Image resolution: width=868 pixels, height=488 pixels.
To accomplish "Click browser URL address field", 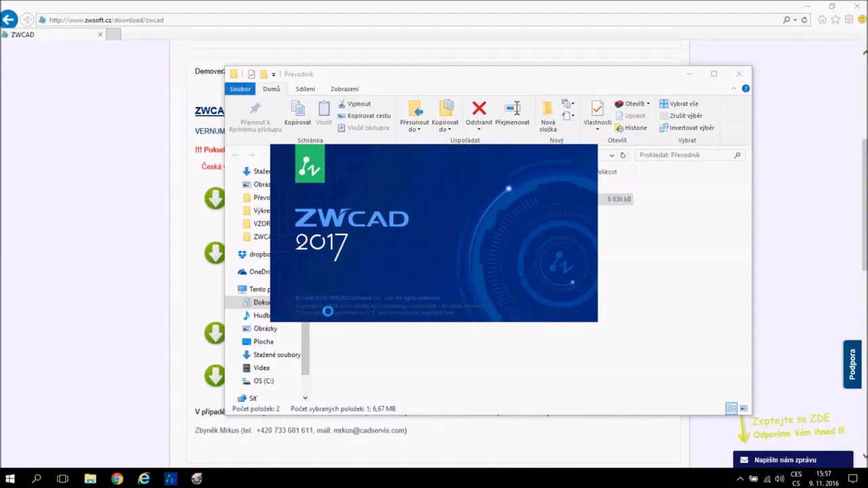I will (407, 20).
